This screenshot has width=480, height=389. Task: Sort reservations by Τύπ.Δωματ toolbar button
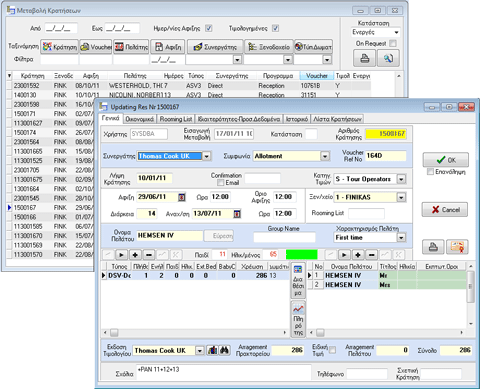(x=313, y=47)
